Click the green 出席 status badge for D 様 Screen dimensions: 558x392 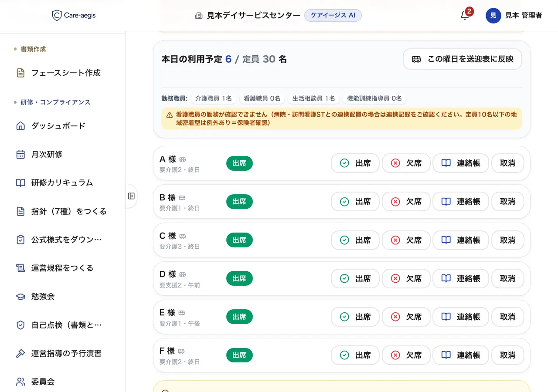[239, 278]
